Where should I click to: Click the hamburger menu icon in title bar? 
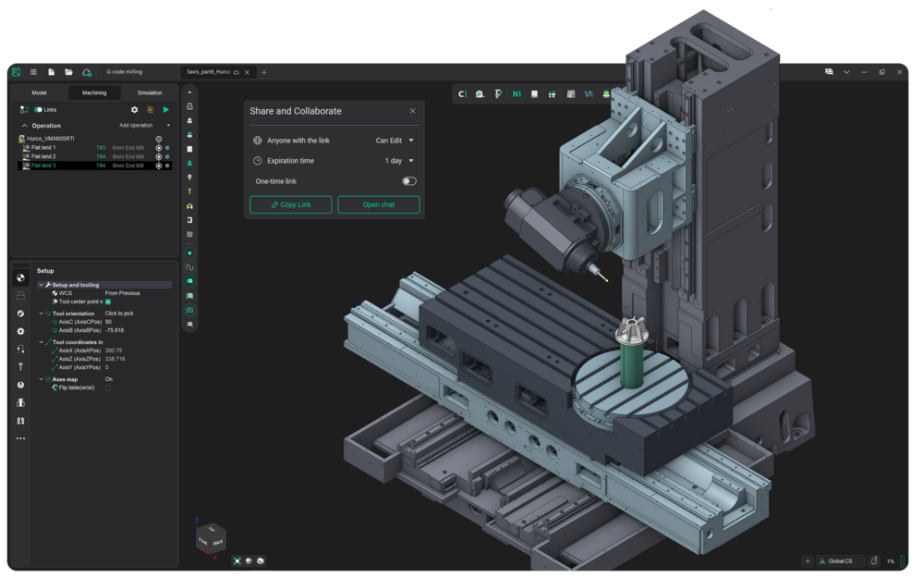point(33,72)
